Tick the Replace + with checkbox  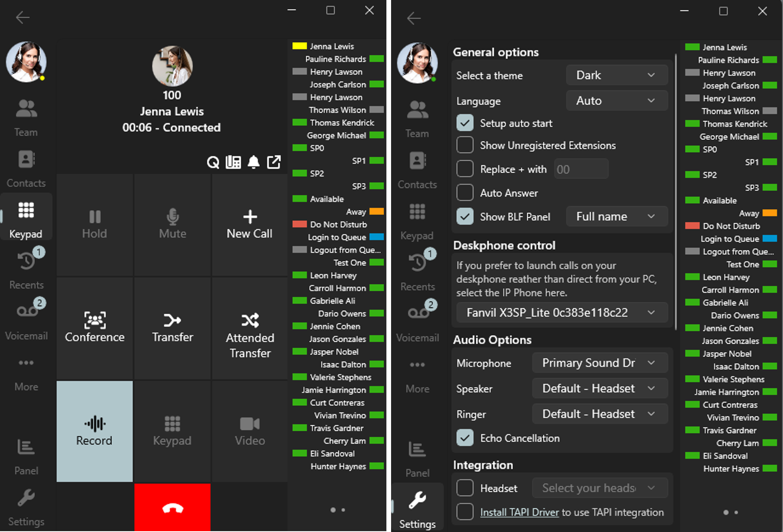[465, 169]
